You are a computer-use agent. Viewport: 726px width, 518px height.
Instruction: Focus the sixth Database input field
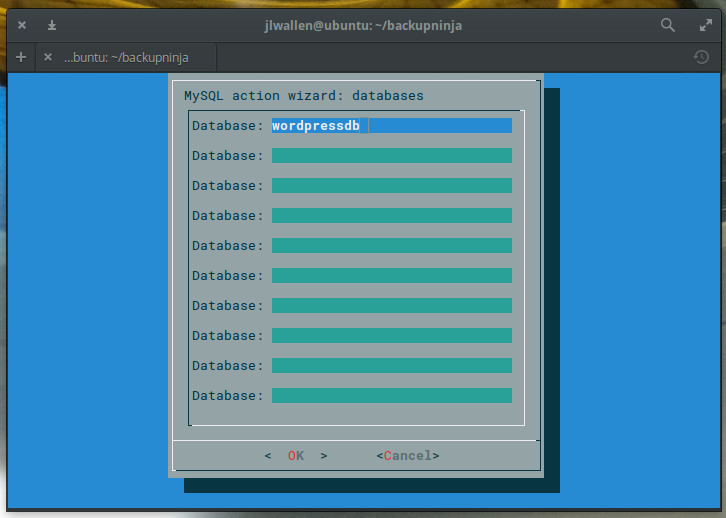391,276
